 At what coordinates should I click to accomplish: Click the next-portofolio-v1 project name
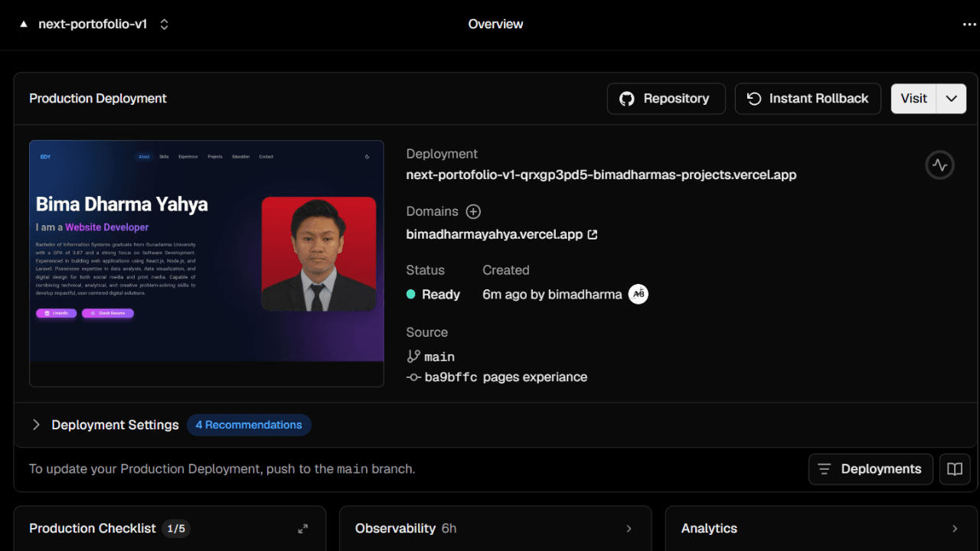pyautogui.click(x=93, y=24)
